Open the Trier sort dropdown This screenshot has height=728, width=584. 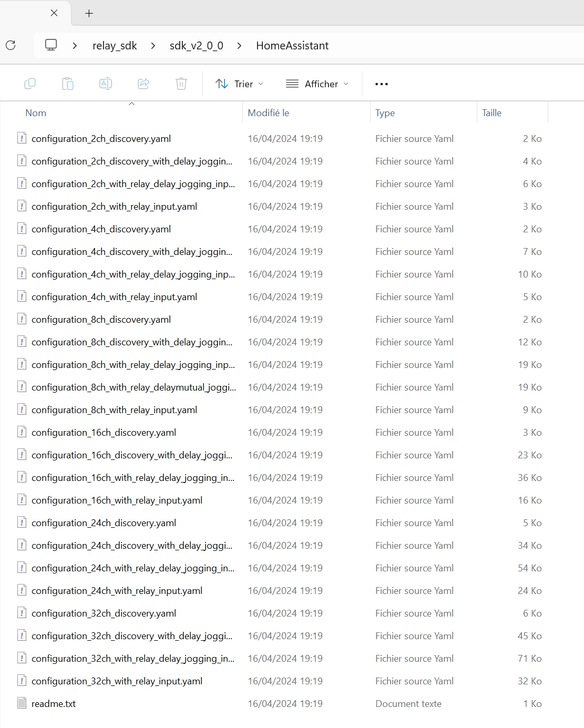click(240, 84)
